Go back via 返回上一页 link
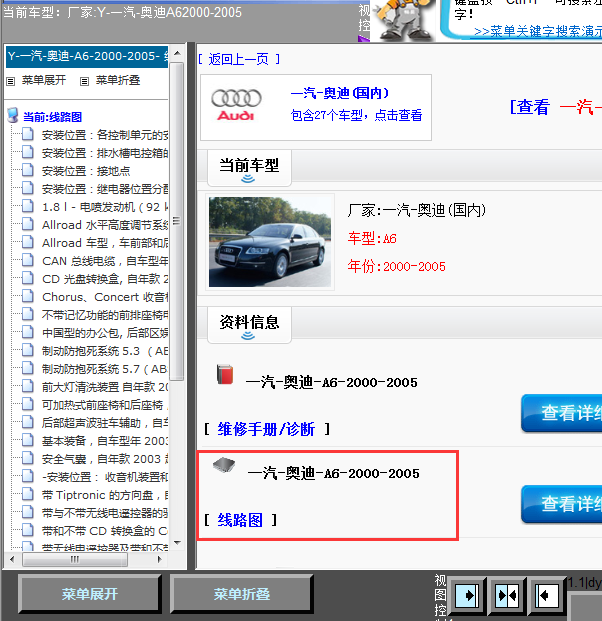Image resolution: width=602 pixels, height=621 pixels. click(239, 59)
